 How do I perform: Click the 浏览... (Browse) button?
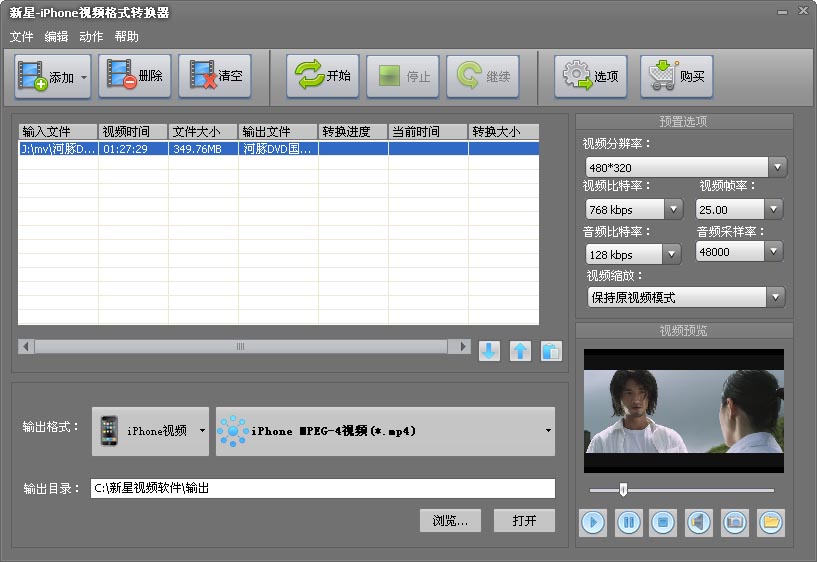tap(450, 521)
